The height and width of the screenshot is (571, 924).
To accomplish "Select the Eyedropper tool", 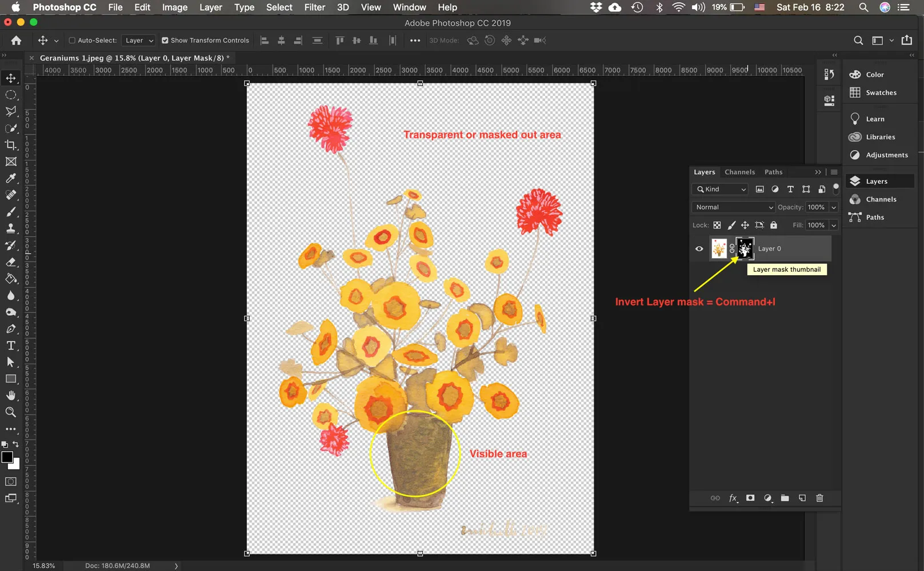I will [x=11, y=179].
